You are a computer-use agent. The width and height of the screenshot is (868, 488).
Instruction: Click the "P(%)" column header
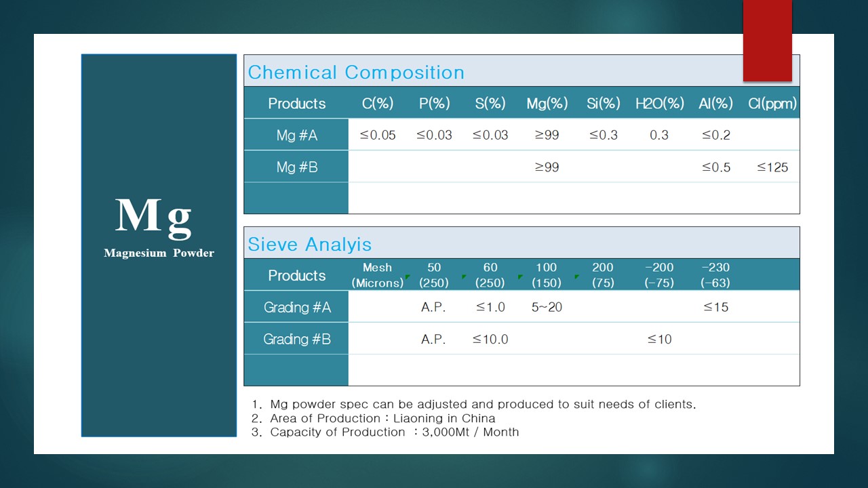coord(434,104)
